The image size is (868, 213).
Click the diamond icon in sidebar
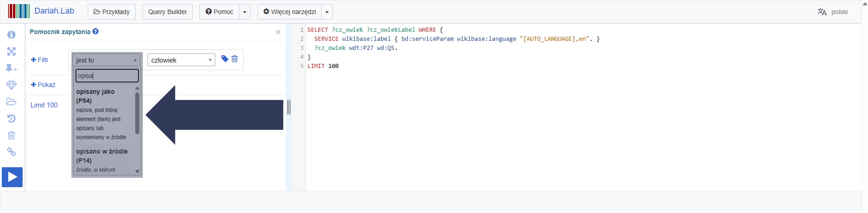point(11,85)
